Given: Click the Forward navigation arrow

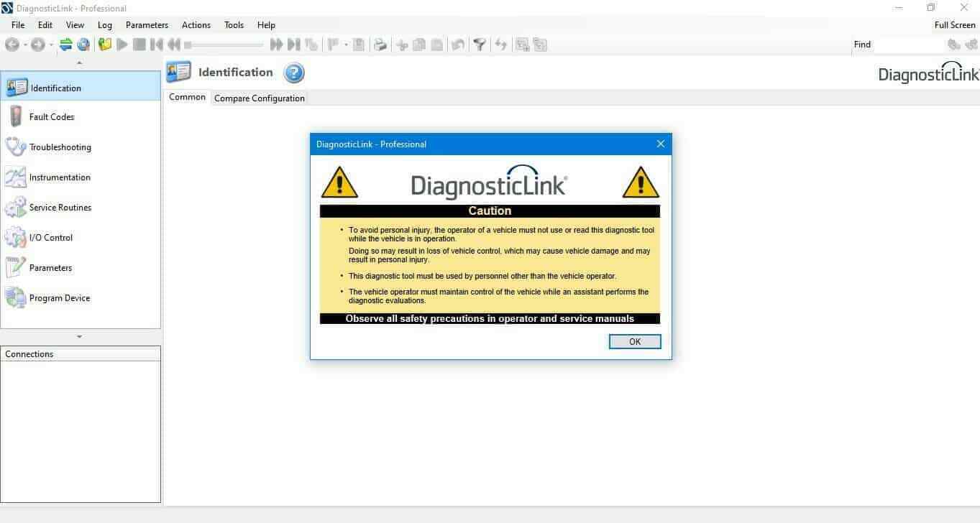Looking at the screenshot, I should click(x=37, y=45).
